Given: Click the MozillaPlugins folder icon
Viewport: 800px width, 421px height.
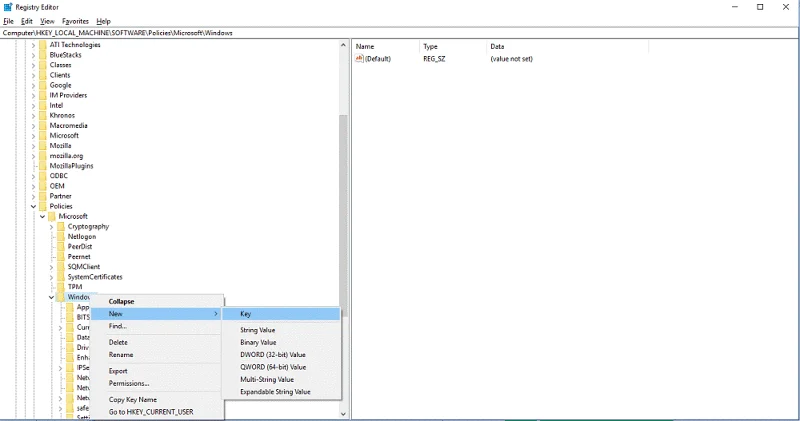Looking at the screenshot, I should [43, 166].
